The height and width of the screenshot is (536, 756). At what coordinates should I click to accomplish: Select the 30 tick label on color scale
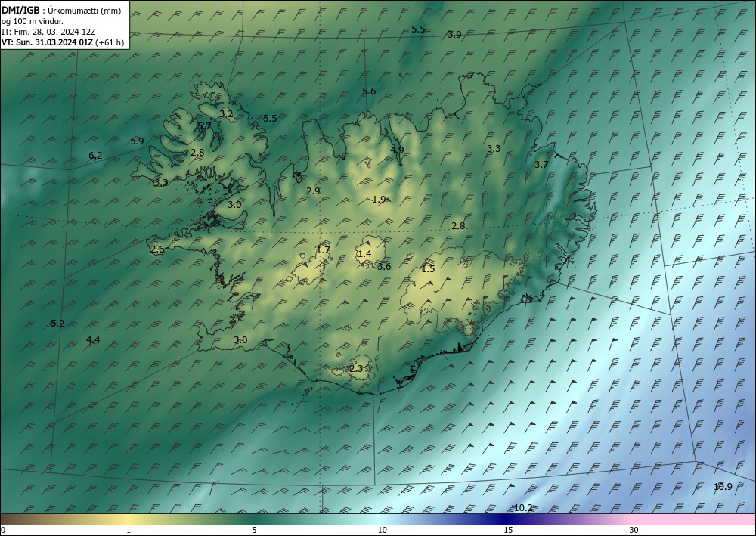[x=634, y=530]
